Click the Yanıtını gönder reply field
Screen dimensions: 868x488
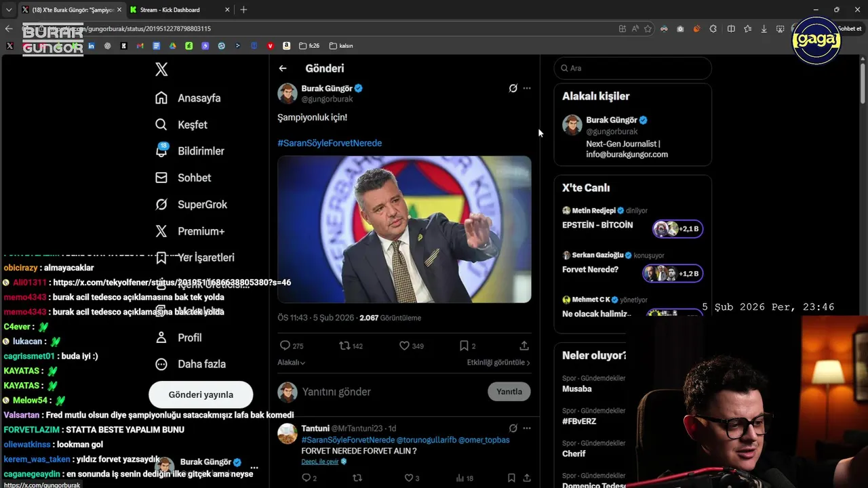point(390,392)
